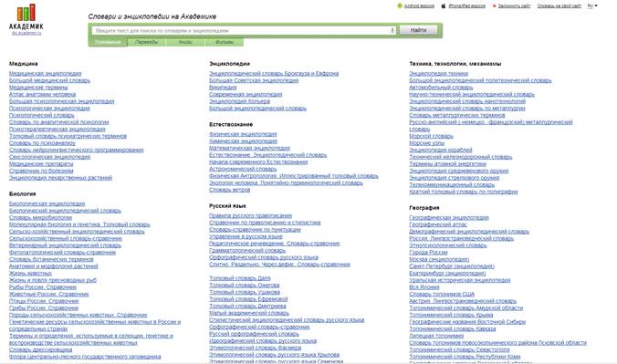
Task: Open Большая Советская энциклопедия
Action: [x=254, y=80]
